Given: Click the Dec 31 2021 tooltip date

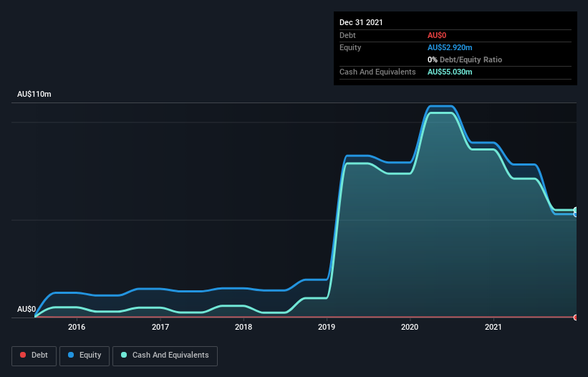Looking at the screenshot, I should (361, 22).
